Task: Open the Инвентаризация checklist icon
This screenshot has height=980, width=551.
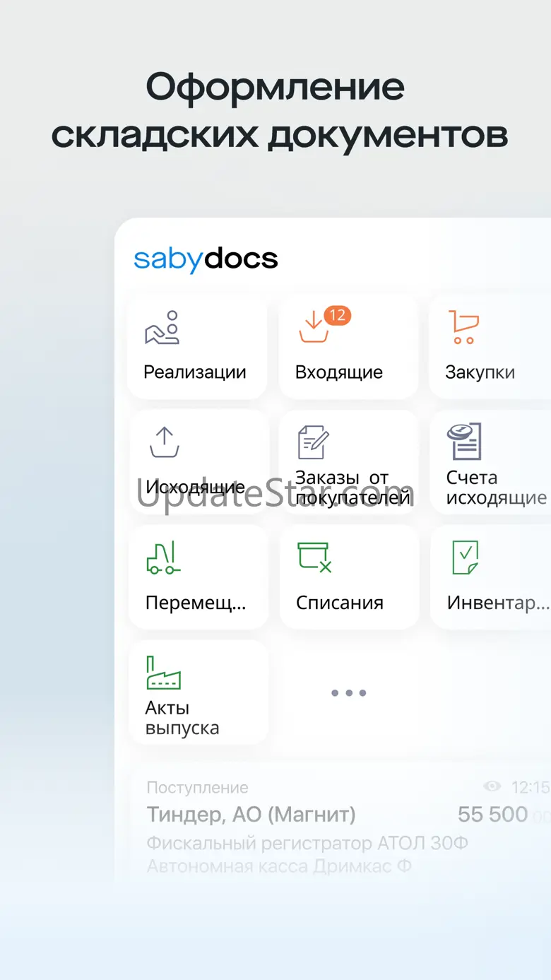Action: coord(465,557)
